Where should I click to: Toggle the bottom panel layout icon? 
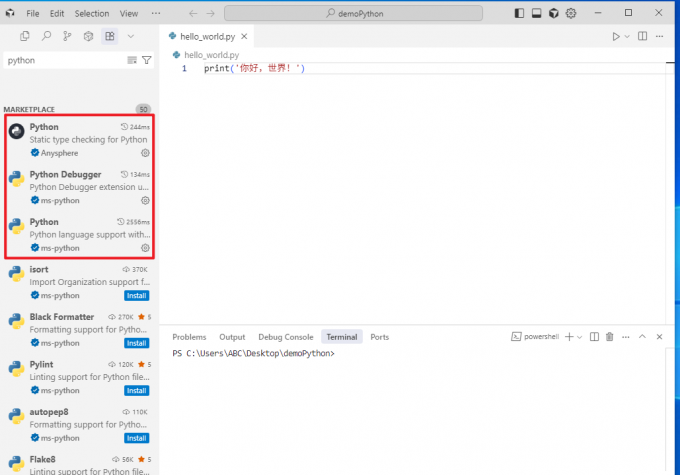pos(536,13)
